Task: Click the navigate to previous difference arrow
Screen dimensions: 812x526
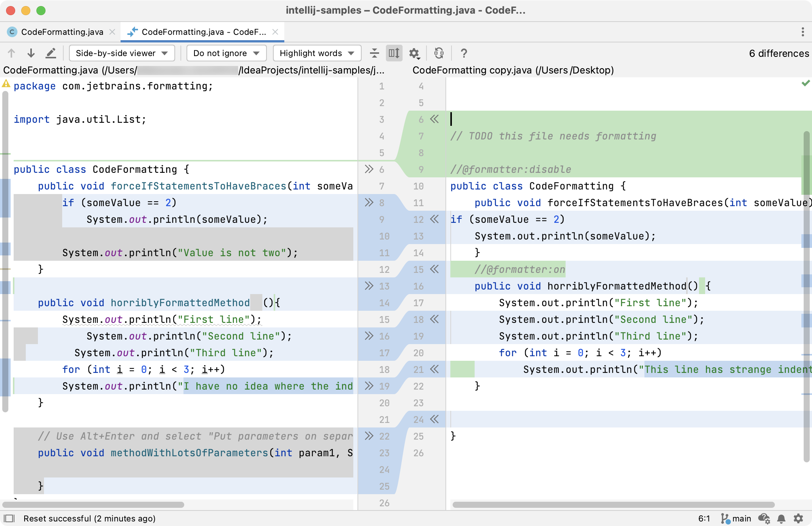Action: (13, 53)
